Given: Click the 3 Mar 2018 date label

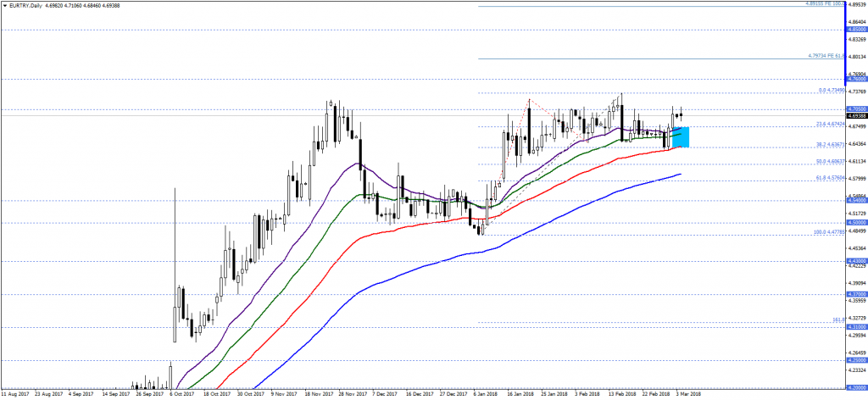Looking at the screenshot, I should coord(687,396).
